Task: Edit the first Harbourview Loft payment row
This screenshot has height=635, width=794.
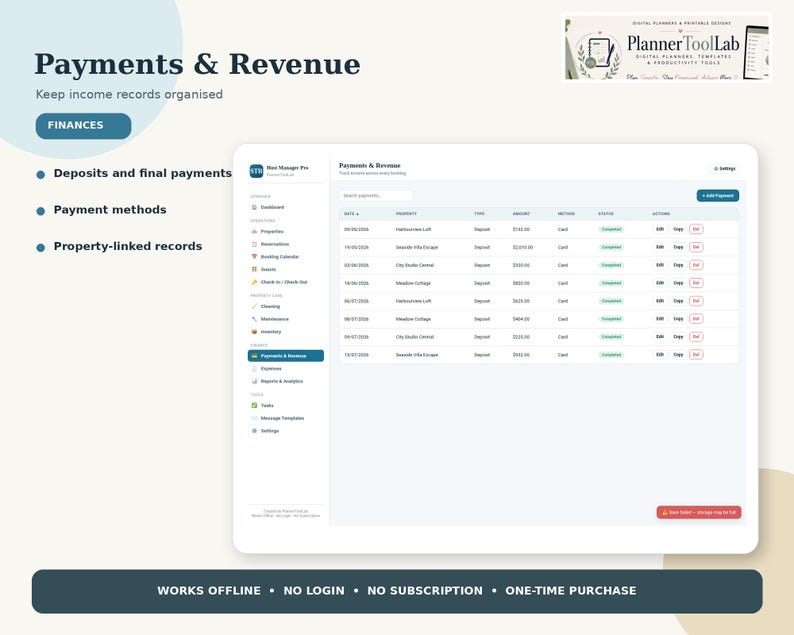Action: click(x=660, y=229)
